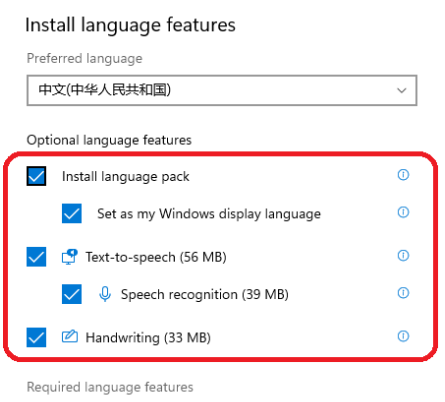
Task: Click the Handwriting (33 MB) label
Action: click(148, 338)
